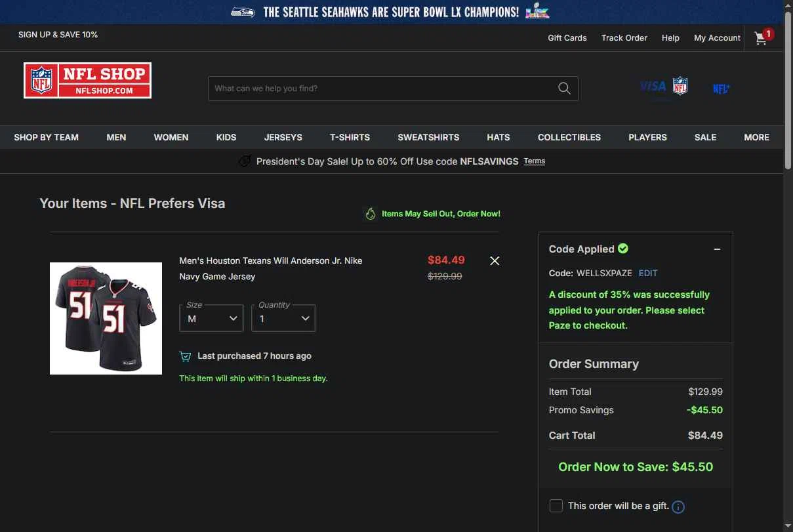The height and width of the screenshot is (532, 793).
Task: Edit the applied promo code
Action: [x=648, y=273]
